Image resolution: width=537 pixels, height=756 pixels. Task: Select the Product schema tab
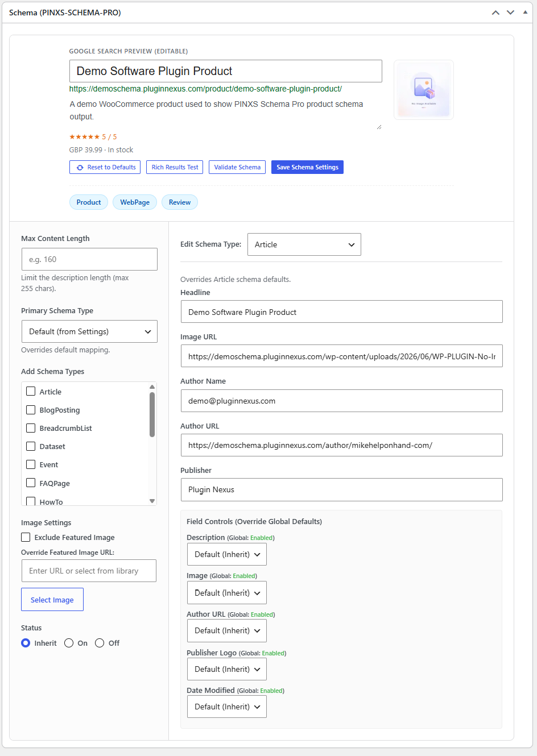click(x=89, y=202)
